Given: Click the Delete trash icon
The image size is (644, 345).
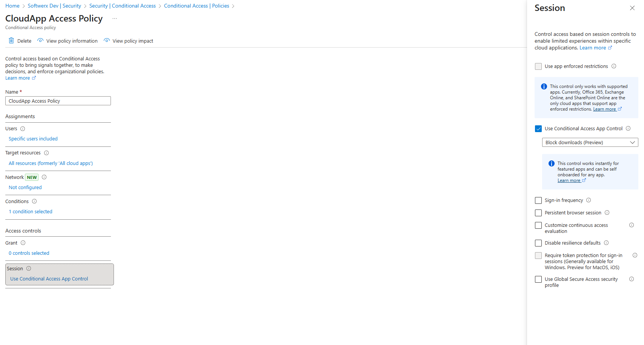Looking at the screenshot, I should point(11,41).
